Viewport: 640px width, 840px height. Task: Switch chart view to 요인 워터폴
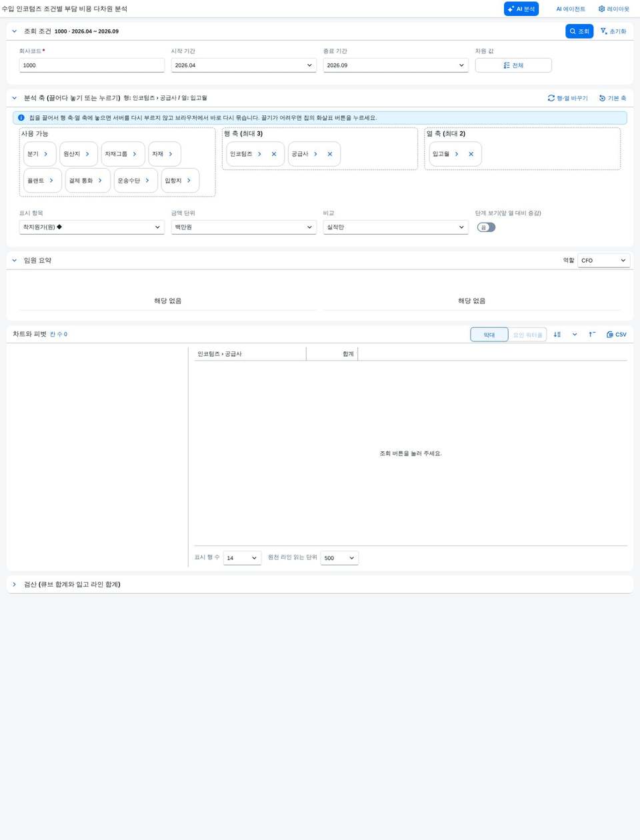click(528, 335)
